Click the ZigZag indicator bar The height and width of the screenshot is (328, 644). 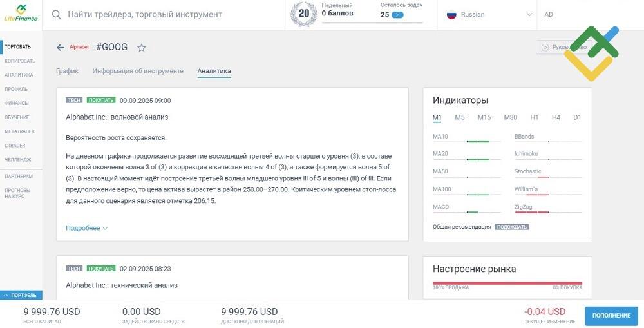point(548,213)
